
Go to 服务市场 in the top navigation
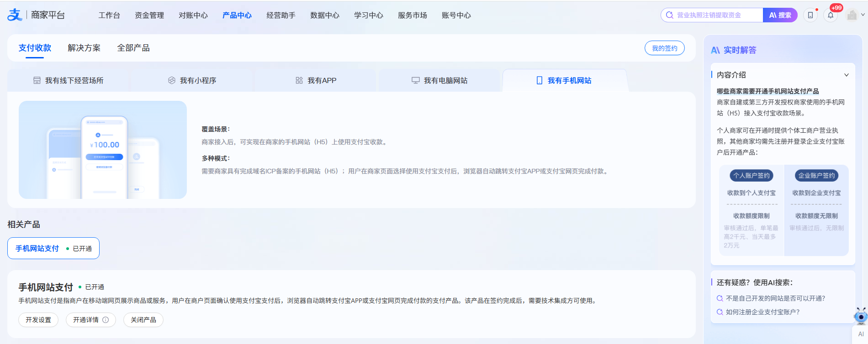413,15
